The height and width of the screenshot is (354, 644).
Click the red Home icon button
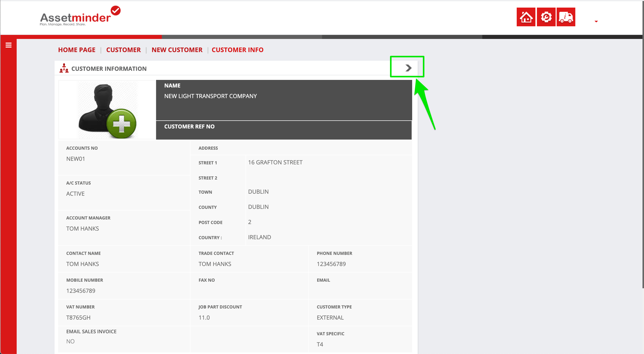(526, 17)
